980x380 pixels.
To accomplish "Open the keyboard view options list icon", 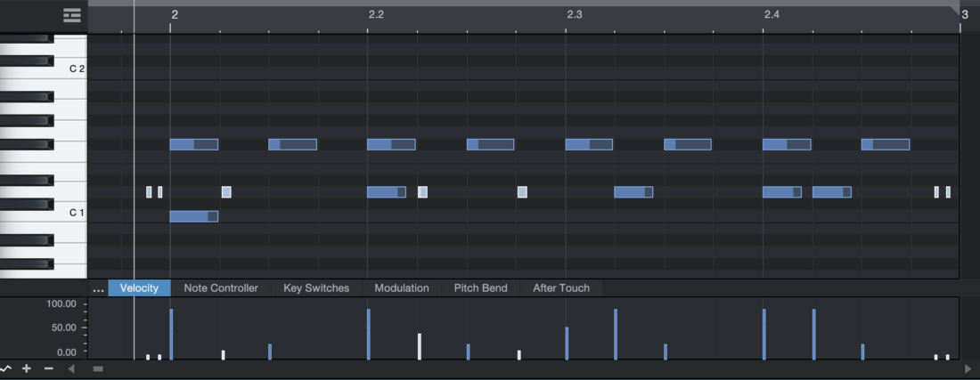I will click(72, 16).
